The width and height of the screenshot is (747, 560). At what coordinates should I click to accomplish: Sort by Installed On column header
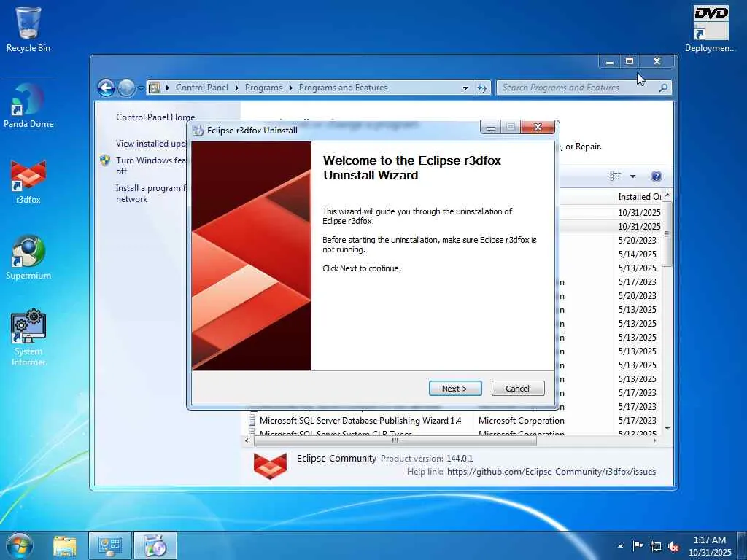click(x=639, y=197)
